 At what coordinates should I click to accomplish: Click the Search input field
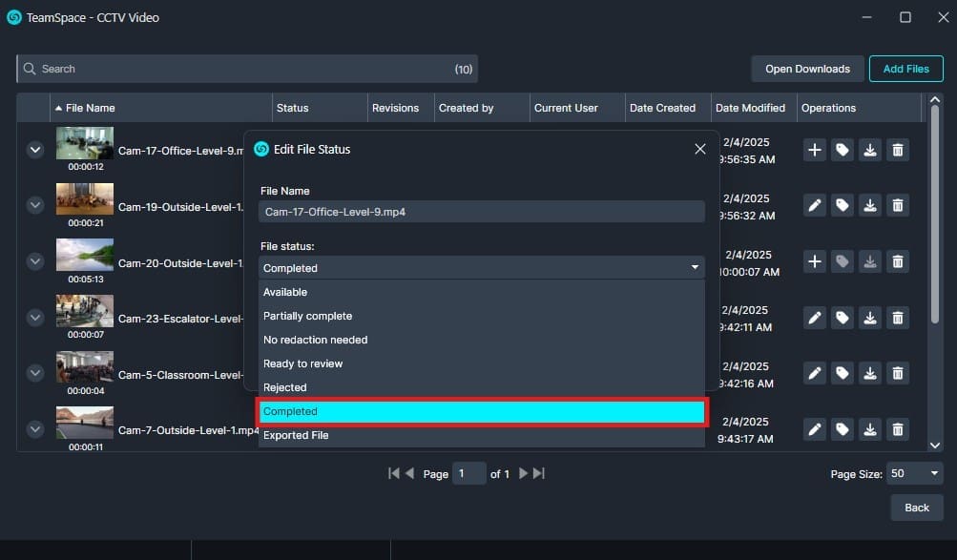(x=239, y=69)
